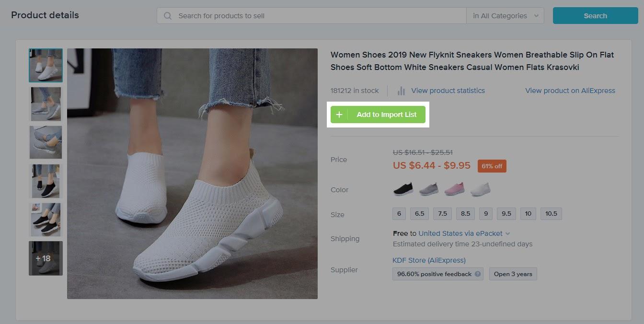
Task: Click the plus icon on Add to Import List
Action: (339, 115)
